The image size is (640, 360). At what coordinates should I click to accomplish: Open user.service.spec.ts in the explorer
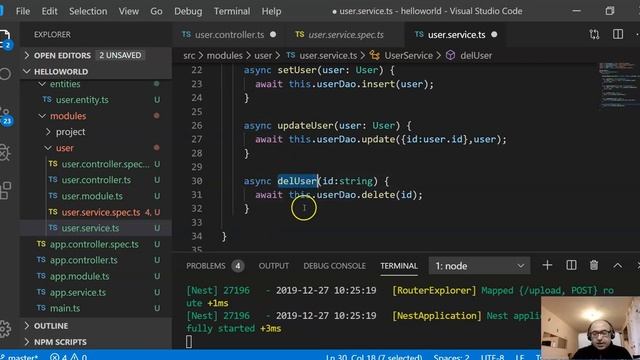click(x=100, y=212)
